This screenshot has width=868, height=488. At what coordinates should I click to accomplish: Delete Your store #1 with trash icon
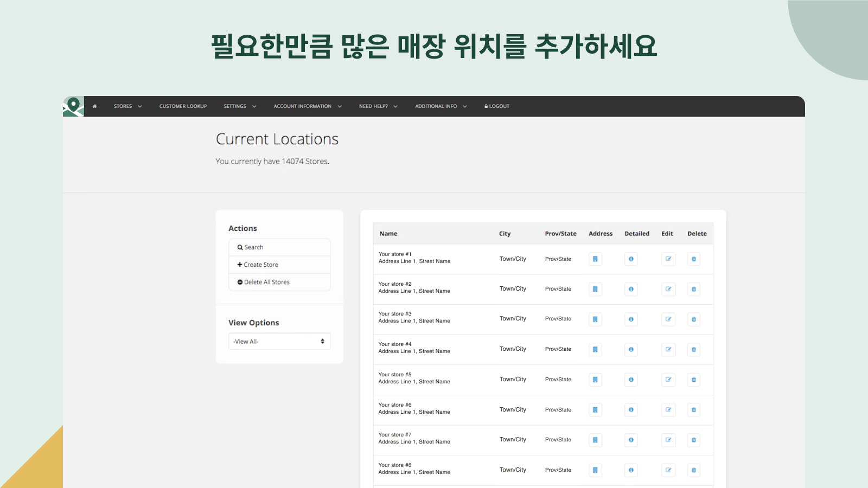[x=694, y=259]
